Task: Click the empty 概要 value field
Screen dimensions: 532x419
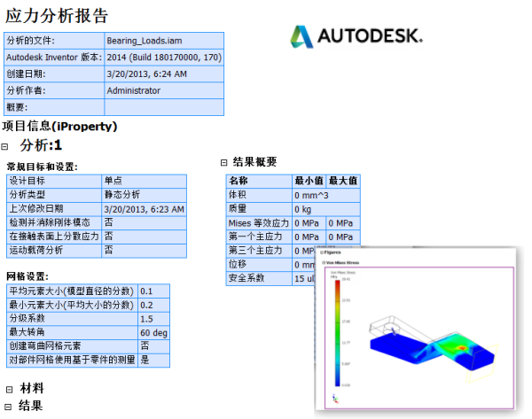Action: (x=164, y=107)
